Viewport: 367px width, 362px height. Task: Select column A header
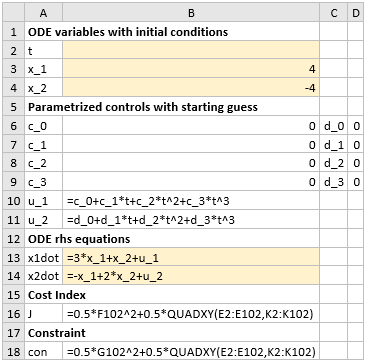click(x=43, y=13)
